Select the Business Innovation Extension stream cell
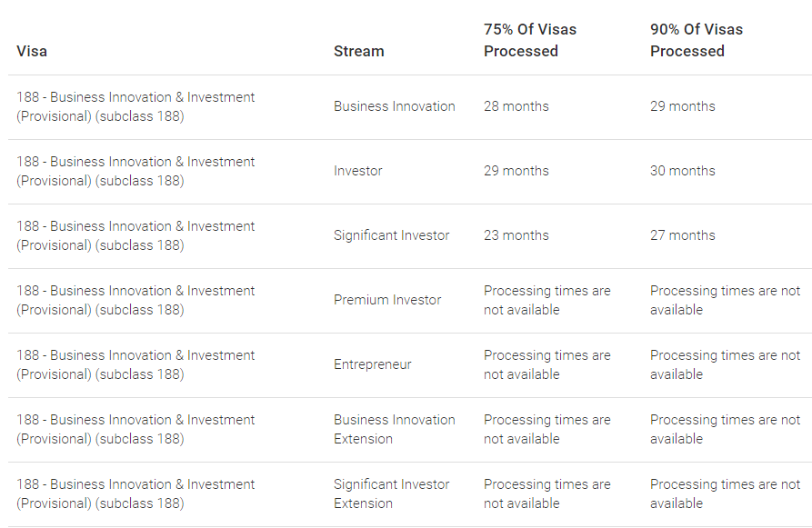Image resolution: width=812 pixels, height=528 pixels. pyautogui.click(x=395, y=429)
